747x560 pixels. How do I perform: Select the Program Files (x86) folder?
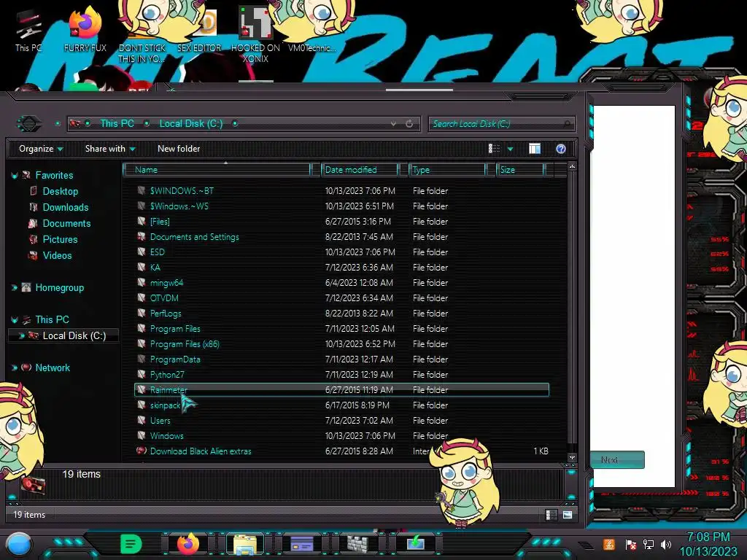pyautogui.click(x=185, y=344)
